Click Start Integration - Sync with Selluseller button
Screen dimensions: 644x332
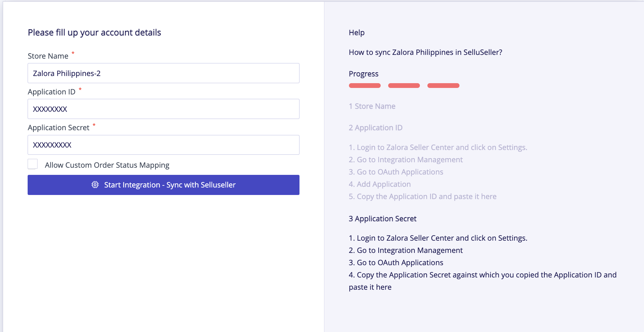[x=163, y=185]
